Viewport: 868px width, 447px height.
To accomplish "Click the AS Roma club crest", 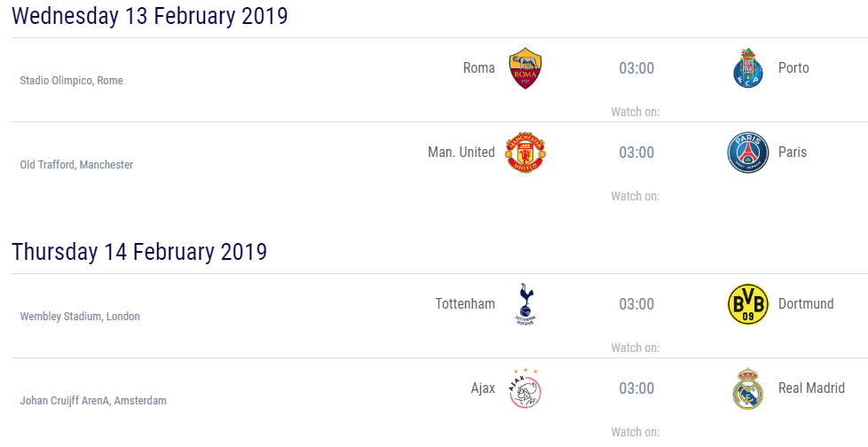I will point(525,68).
